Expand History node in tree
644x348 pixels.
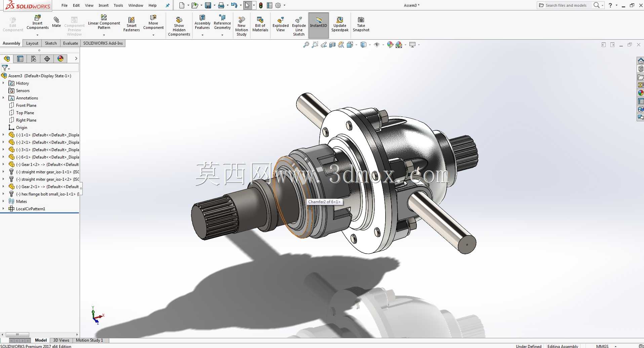click(x=3, y=83)
